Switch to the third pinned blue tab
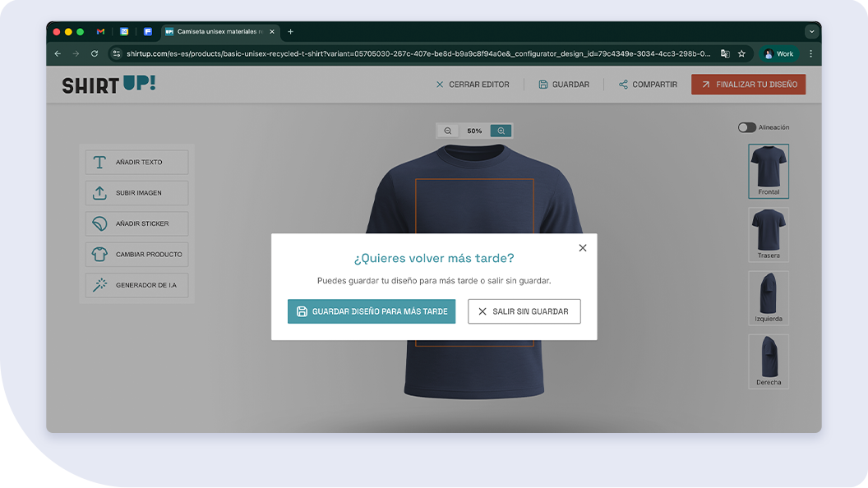This screenshot has height=488, width=868. [x=148, y=31]
